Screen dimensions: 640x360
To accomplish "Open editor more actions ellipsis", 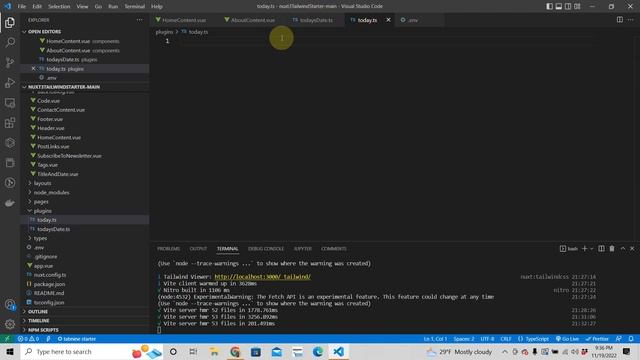I will [631, 20].
